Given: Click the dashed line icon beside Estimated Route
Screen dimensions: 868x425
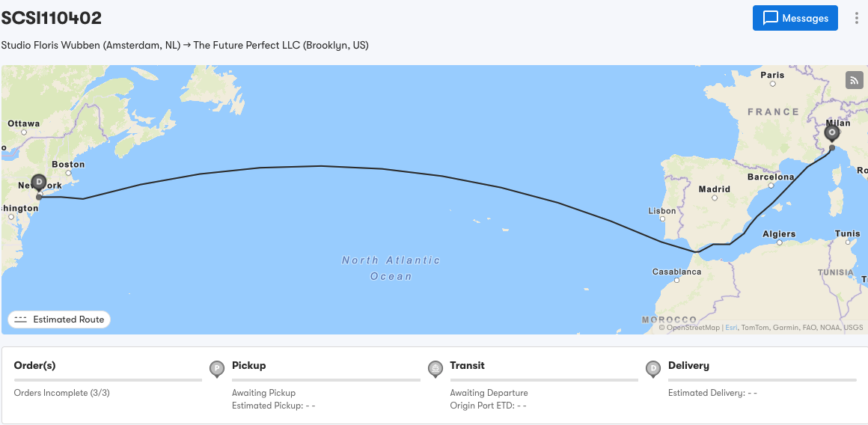Looking at the screenshot, I should (21, 319).
